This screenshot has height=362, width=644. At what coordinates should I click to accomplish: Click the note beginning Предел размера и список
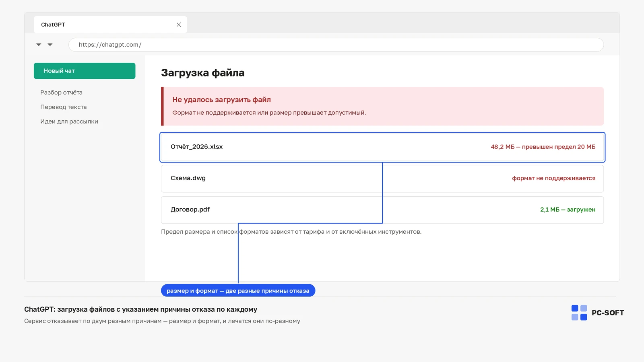point(291,232)
